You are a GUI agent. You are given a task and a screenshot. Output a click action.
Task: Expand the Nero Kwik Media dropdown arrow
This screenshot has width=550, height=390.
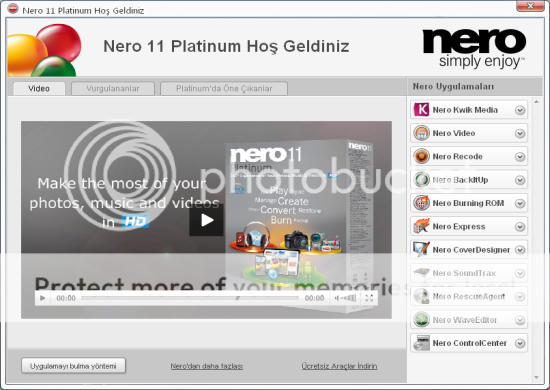(520, 110)
